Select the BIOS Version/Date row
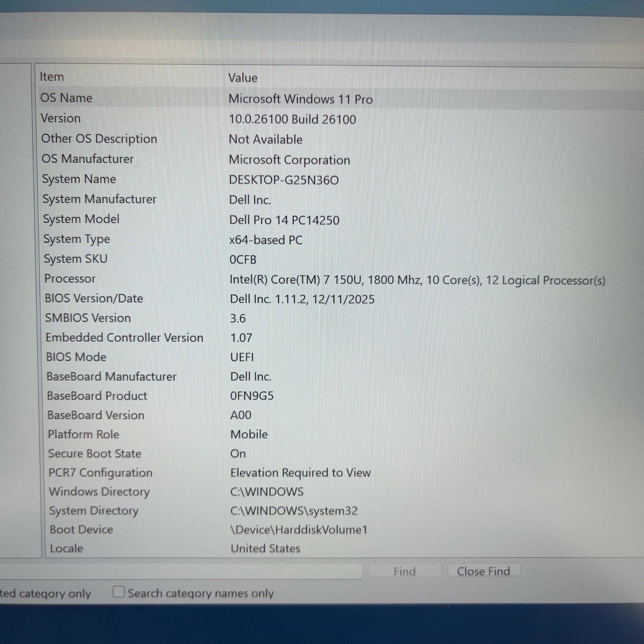 (94, 298)
